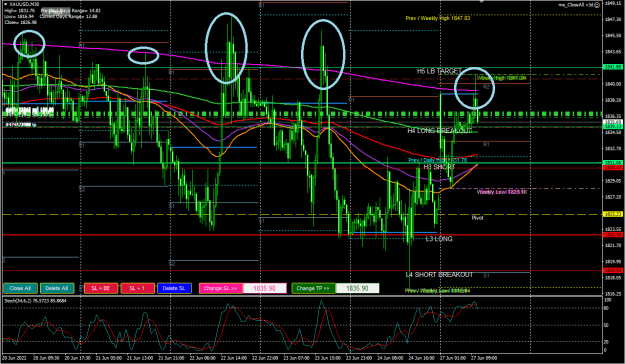Click the 24 Jun 16:00 time axis label
The height and width of the screenshot is (364, 625).
click(422, 358)
